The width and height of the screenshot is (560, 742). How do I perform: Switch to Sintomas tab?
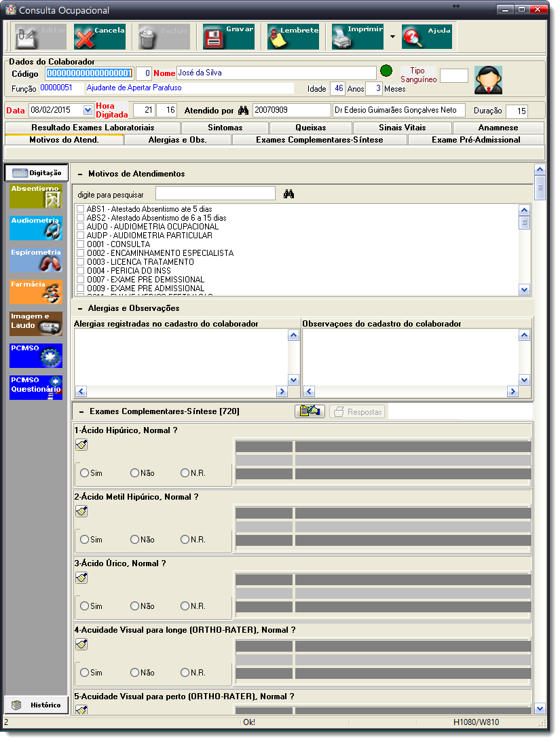point(225,128)
